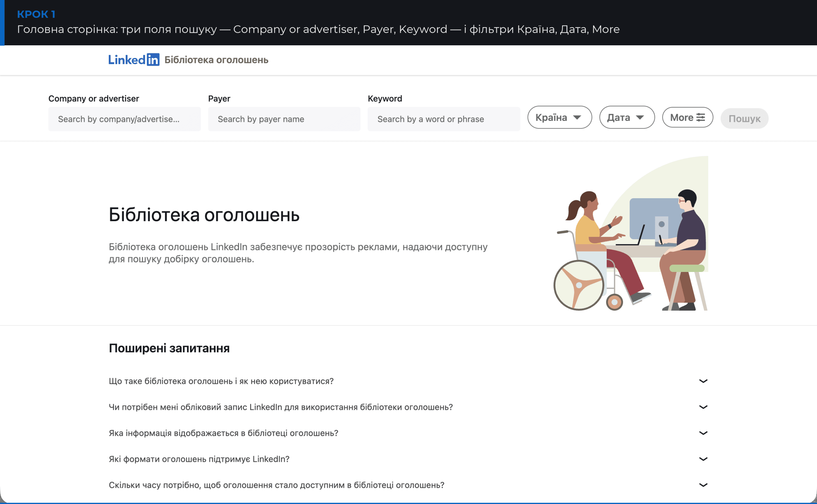The width and height of the screenshot is (817, 504).
Task: Click the Пошук search button
Action: (x=744, y=119)
